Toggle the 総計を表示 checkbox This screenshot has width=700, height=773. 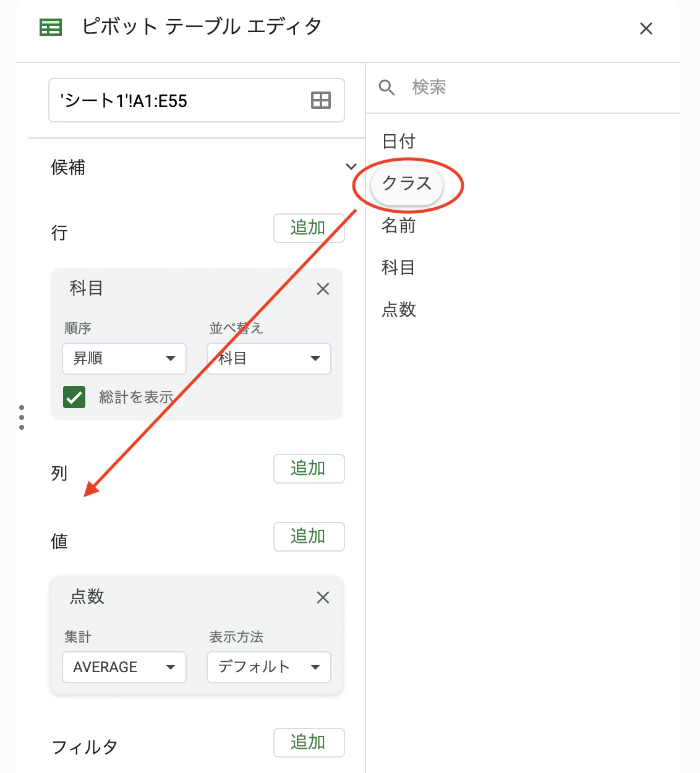point(74,397)
